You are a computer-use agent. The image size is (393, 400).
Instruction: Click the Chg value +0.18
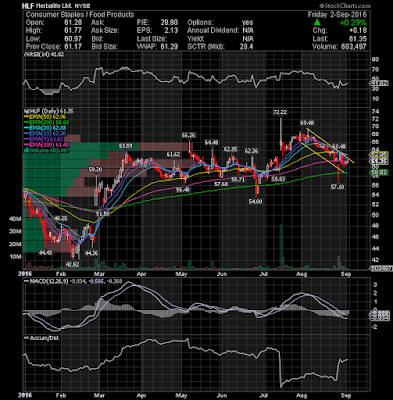tap(358, 31)
